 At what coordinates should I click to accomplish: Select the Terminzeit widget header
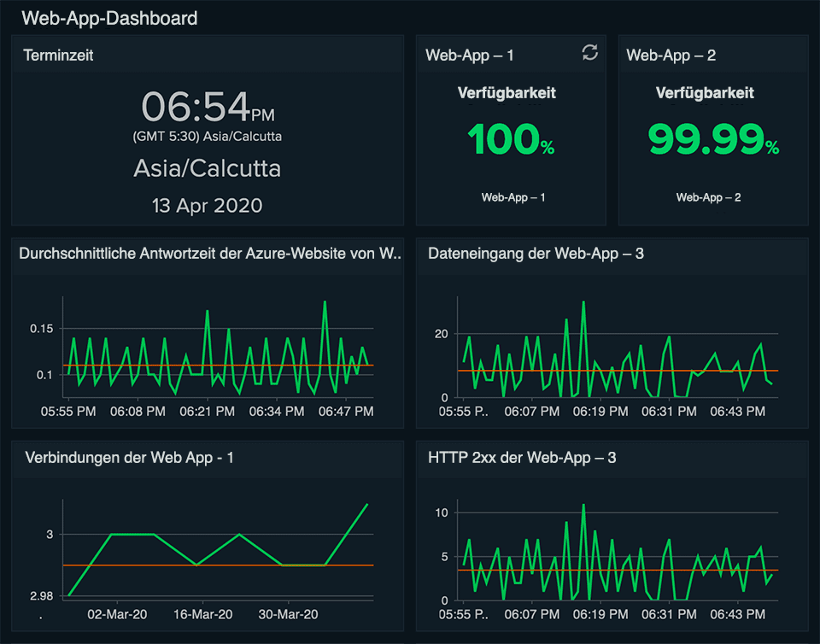[x=58, y=55]
